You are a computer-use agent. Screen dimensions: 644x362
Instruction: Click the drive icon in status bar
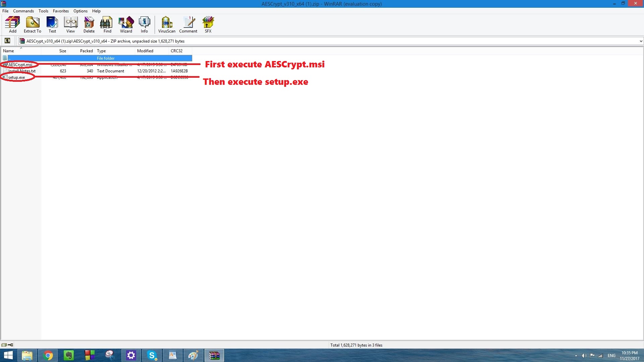4,345
